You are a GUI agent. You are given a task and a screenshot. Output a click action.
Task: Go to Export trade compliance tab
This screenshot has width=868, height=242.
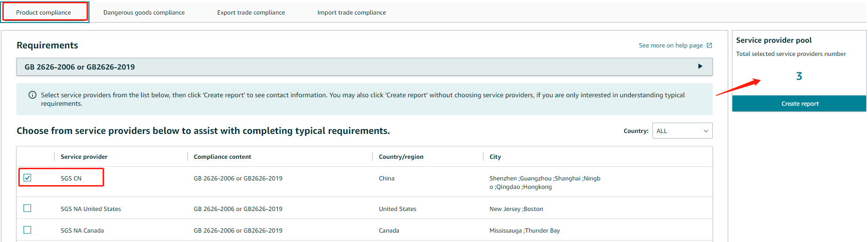(x=251, y=13)
